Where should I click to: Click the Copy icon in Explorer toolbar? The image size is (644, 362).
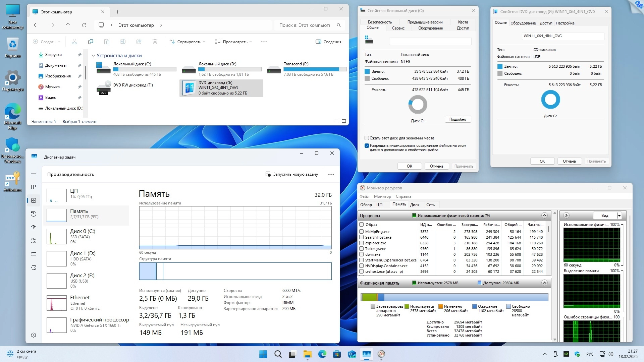[x=91, y=42]
